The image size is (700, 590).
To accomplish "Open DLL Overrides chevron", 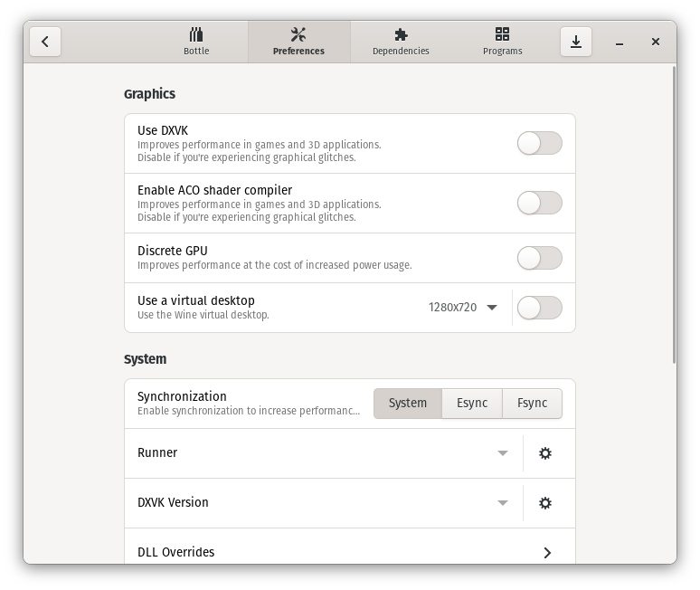I will point(547,553).
